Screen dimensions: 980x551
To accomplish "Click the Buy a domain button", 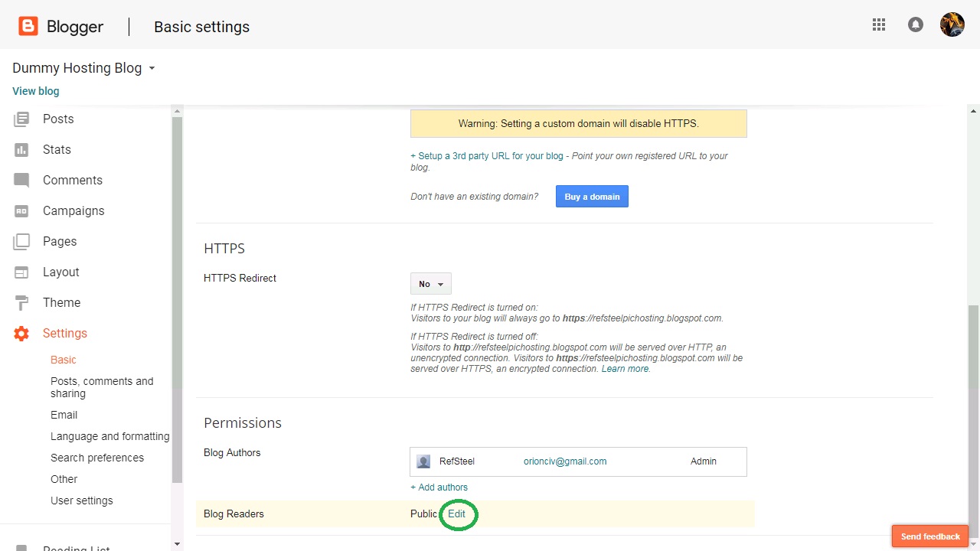I will click(x=592, y=197).
